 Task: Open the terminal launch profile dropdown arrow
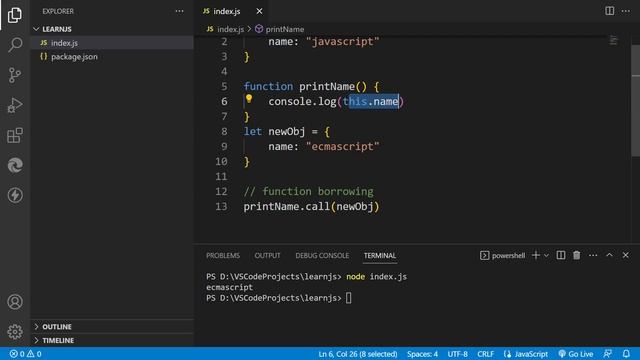[x=546, y=256]
